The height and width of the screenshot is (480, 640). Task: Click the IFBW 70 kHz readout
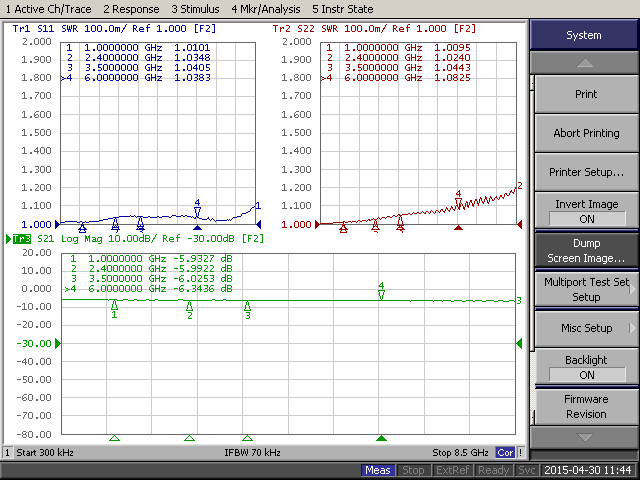coord(252,453)
